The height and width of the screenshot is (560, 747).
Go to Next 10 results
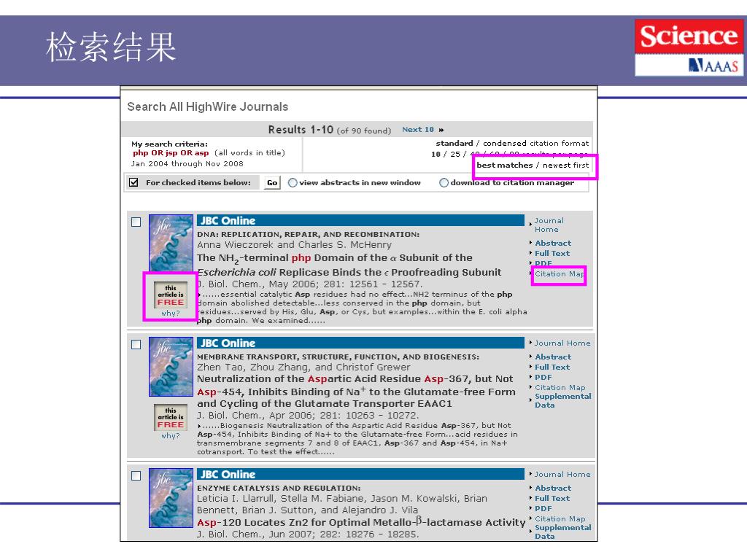tap(418, 130)
